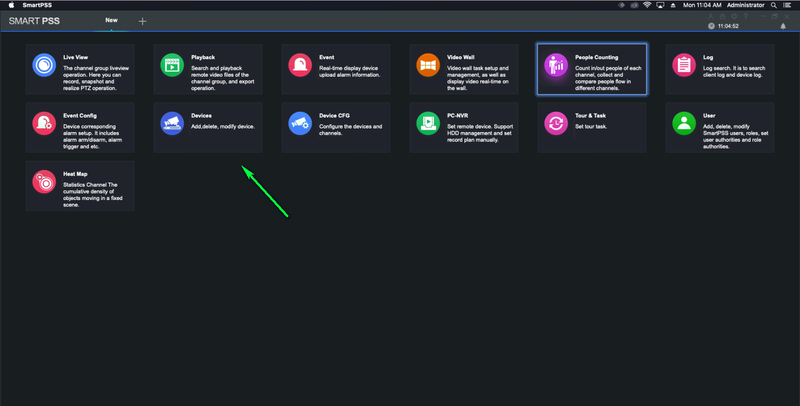Click "Configure the devices and channels." text
Screen dimensions: 800x406
click(351, 130)
